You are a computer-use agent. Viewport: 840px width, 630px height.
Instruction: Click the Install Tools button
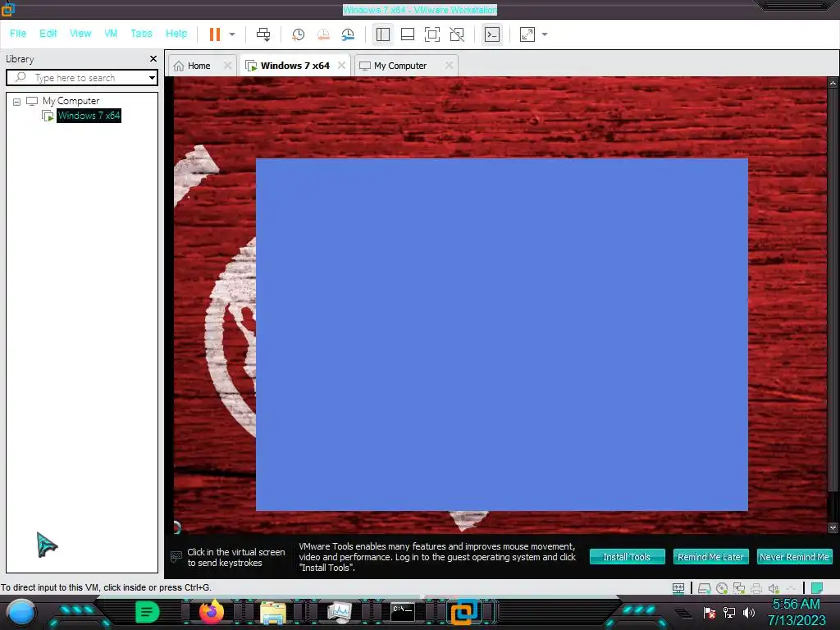click(627, 557)
